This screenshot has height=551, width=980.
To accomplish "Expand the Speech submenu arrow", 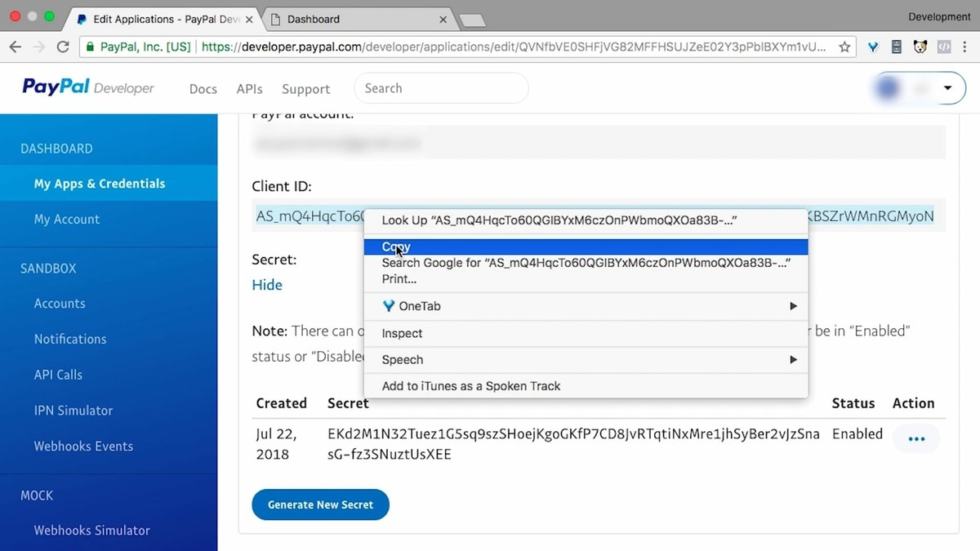I will tap(792, 359).
